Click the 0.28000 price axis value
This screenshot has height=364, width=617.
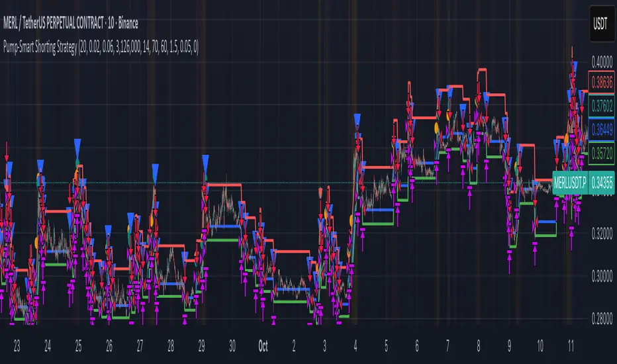pos(602,318)
